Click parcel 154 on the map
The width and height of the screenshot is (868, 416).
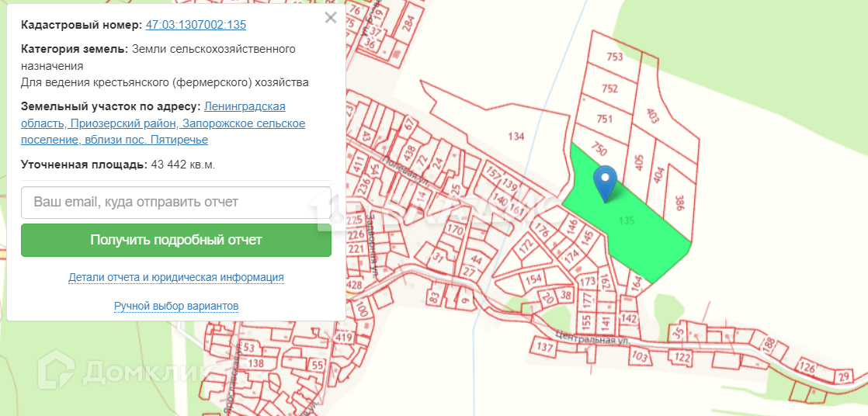[x=533, y=279]
